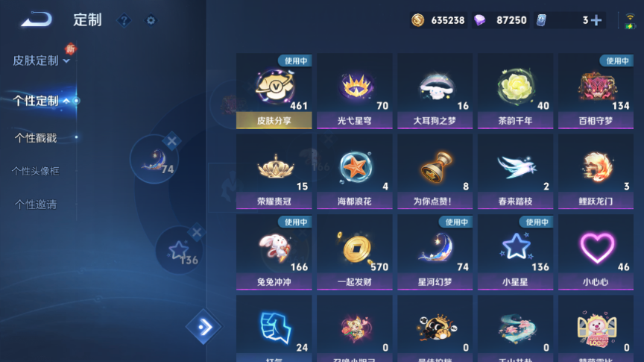Open the 个性邀请 menu item

click(36, 205)
